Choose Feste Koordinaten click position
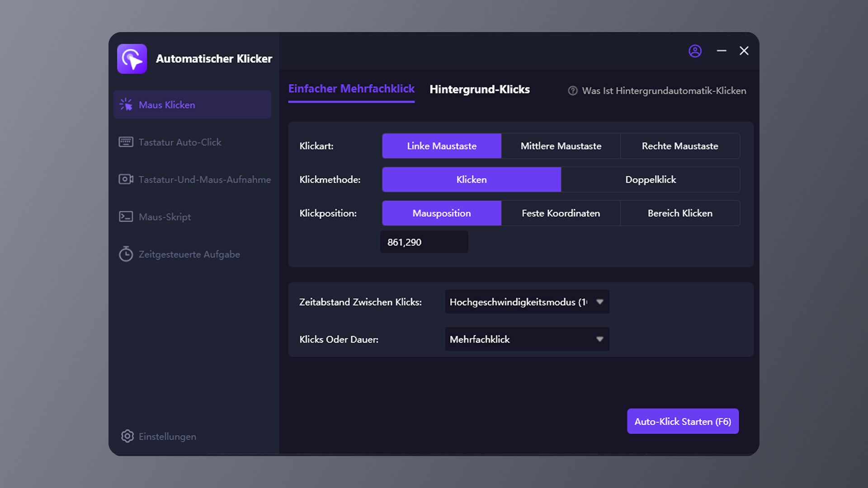The image size is (868, 488). click(x=561, y=213)
